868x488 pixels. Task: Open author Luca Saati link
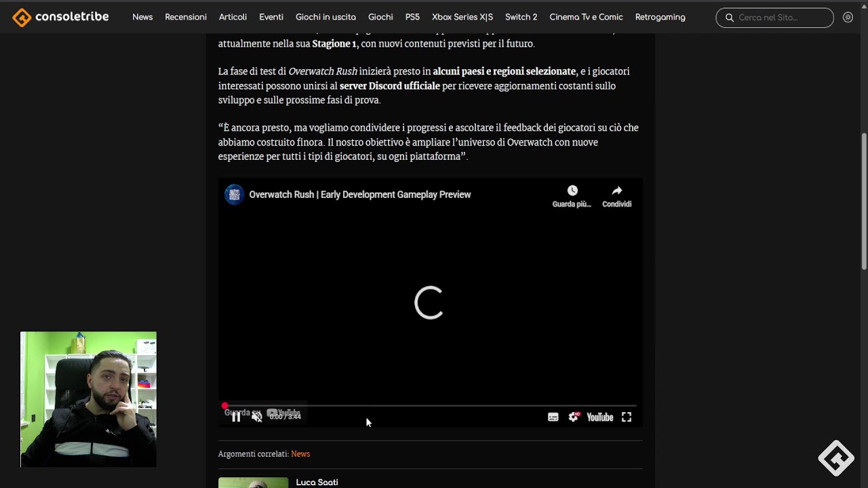point(317,483)
